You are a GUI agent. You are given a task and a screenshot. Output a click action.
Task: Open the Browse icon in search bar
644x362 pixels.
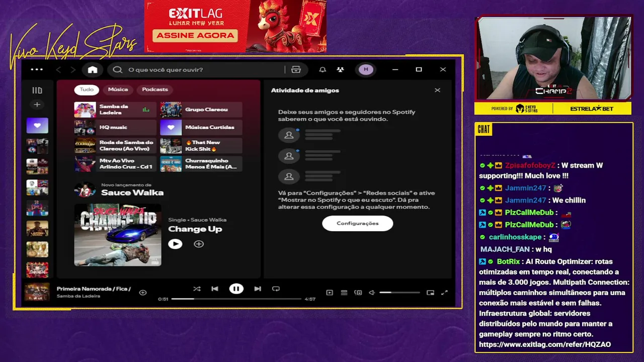(296, 70)
